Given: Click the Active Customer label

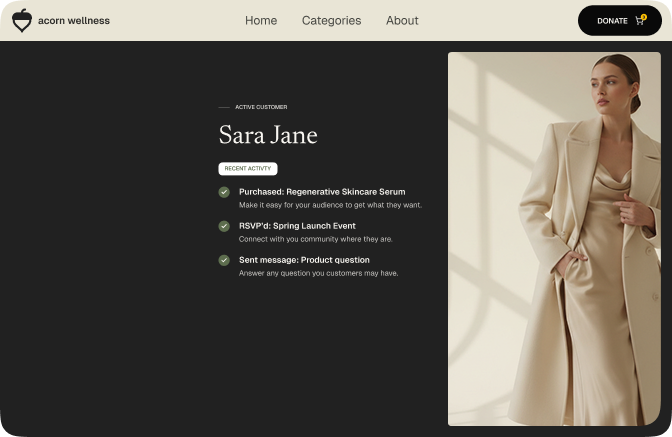Looking at the screenshot, I should tap(261, 107).
